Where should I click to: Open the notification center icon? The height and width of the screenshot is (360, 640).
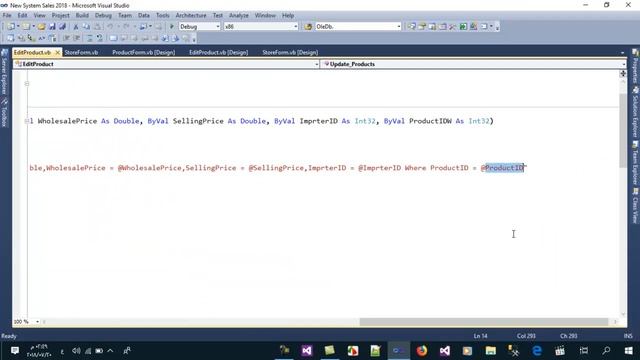coord(15,351)
